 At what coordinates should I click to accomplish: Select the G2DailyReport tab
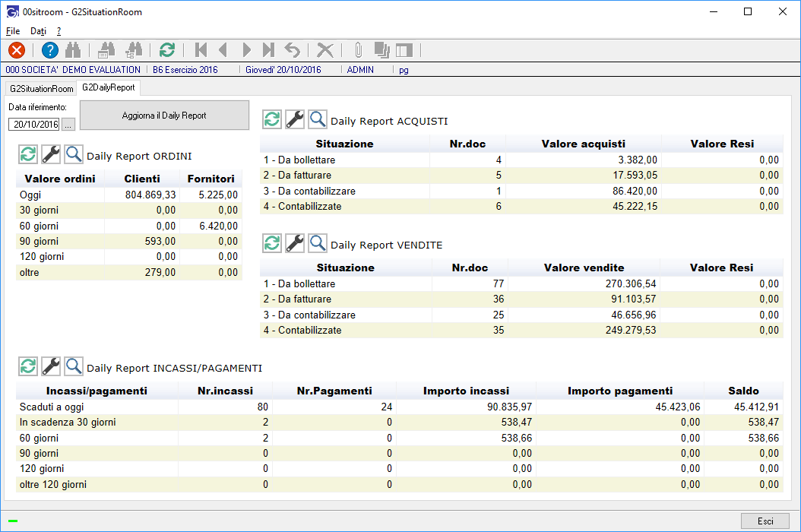[109, 87]
